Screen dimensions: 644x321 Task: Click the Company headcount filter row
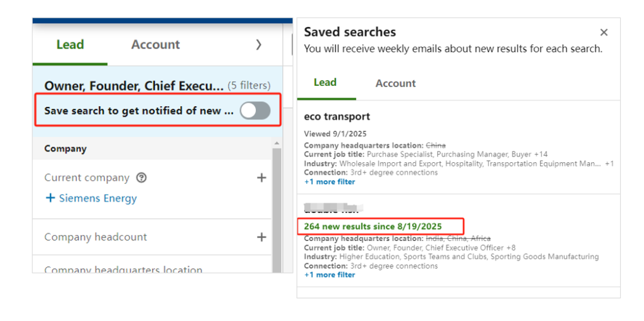(x=95, y=237)
